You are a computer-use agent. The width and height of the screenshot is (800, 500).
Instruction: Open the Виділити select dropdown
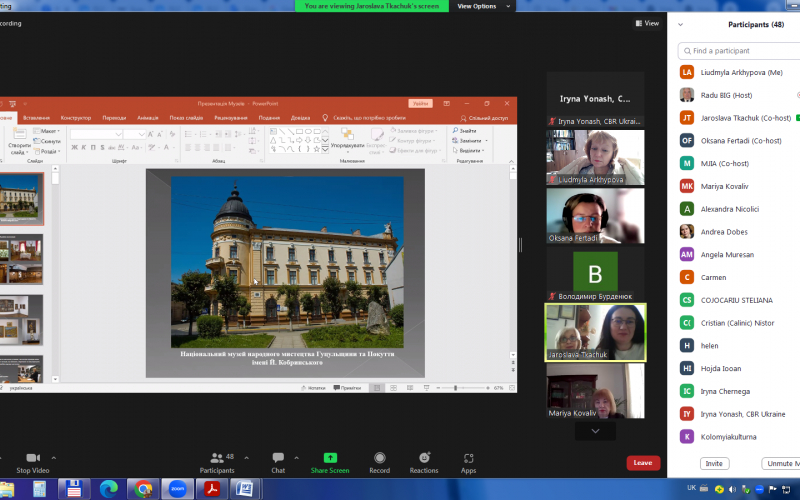click(x=469, y=151)
